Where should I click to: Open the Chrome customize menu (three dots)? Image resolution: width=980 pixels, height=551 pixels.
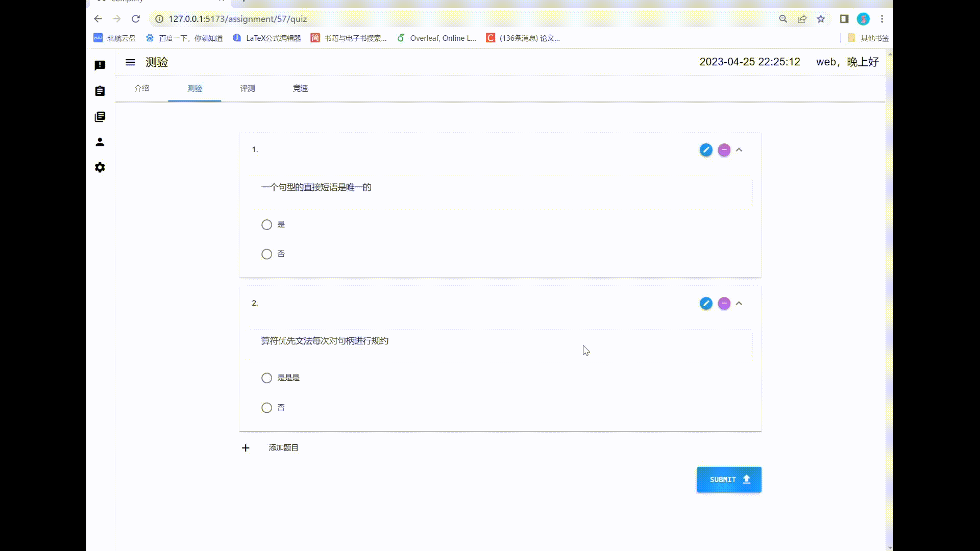coord(882,19)
